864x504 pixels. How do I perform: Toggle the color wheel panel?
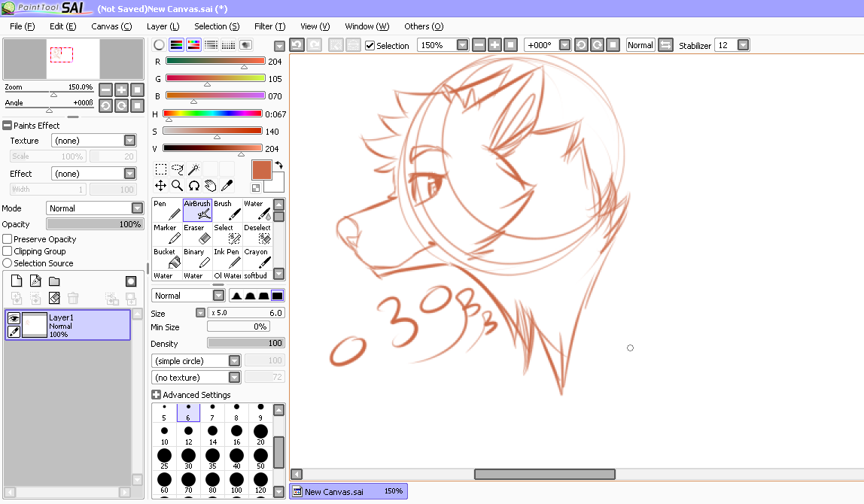[x=160, y=45]
